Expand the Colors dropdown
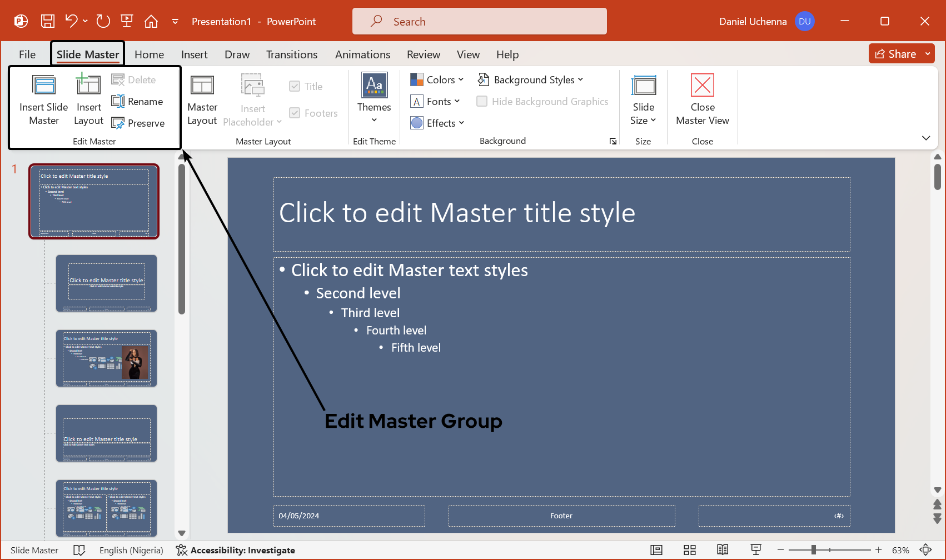The image size is (946, 560). click(x=437, y=80)
